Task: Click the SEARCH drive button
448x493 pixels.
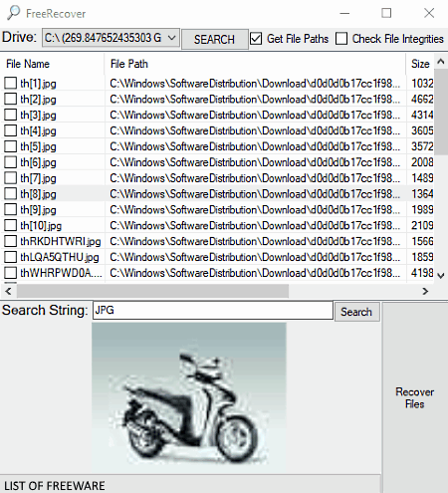Action: click(x=214, y=40)
